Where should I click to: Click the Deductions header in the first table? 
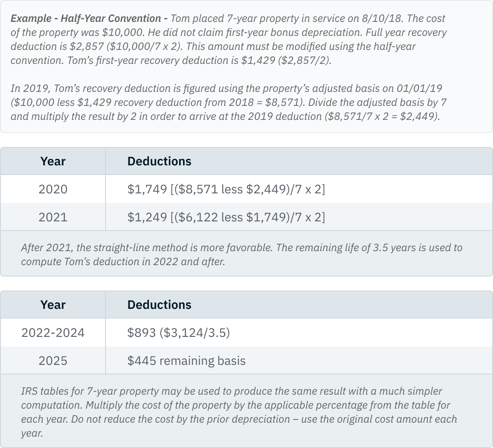coord(159,161)
